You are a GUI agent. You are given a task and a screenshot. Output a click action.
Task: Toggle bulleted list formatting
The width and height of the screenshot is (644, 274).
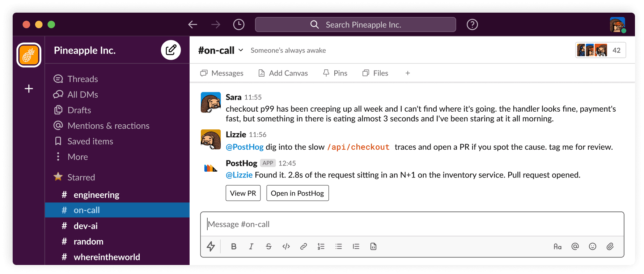coord(339,247)
